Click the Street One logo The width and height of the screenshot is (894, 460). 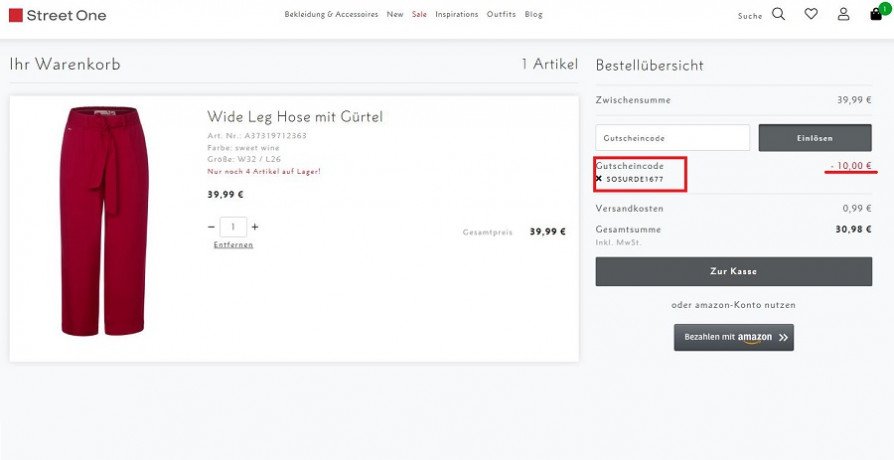(58, 15)
